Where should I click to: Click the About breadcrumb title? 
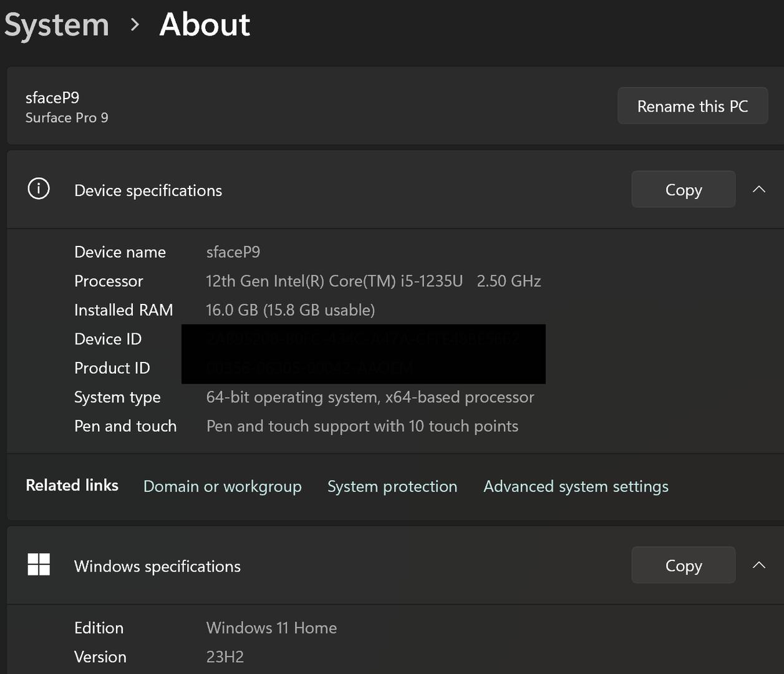[x=205, y=24]
